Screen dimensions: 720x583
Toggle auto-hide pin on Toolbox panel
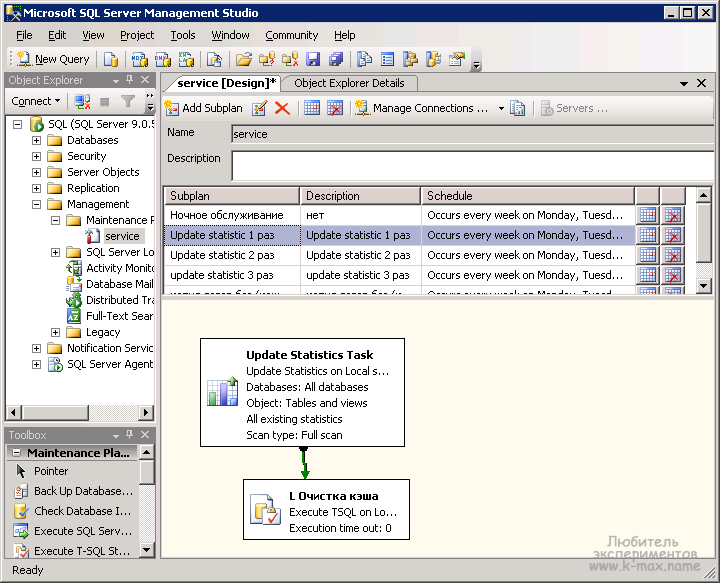pyautogui.click(x=130, y=434)
